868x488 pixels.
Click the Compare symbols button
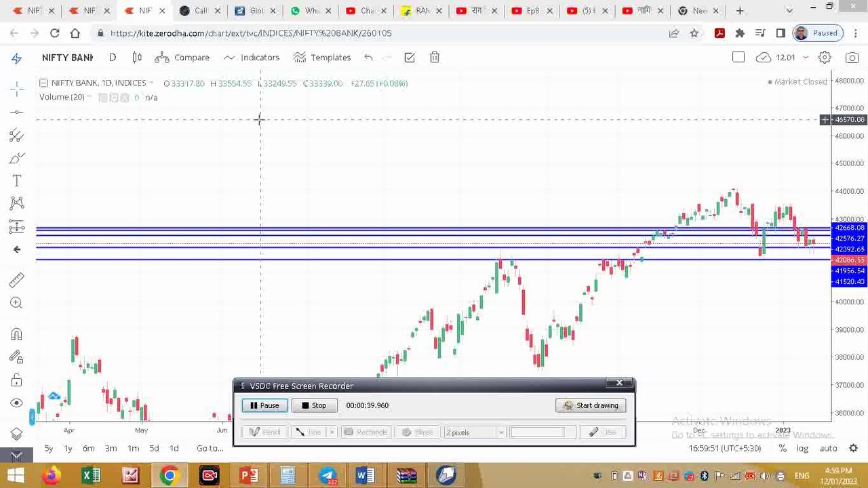pyautogui.click(x=182, y=58)
